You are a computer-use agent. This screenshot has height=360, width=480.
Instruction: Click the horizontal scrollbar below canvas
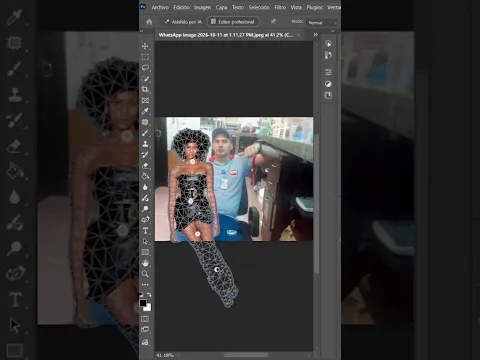click(246, 355)
